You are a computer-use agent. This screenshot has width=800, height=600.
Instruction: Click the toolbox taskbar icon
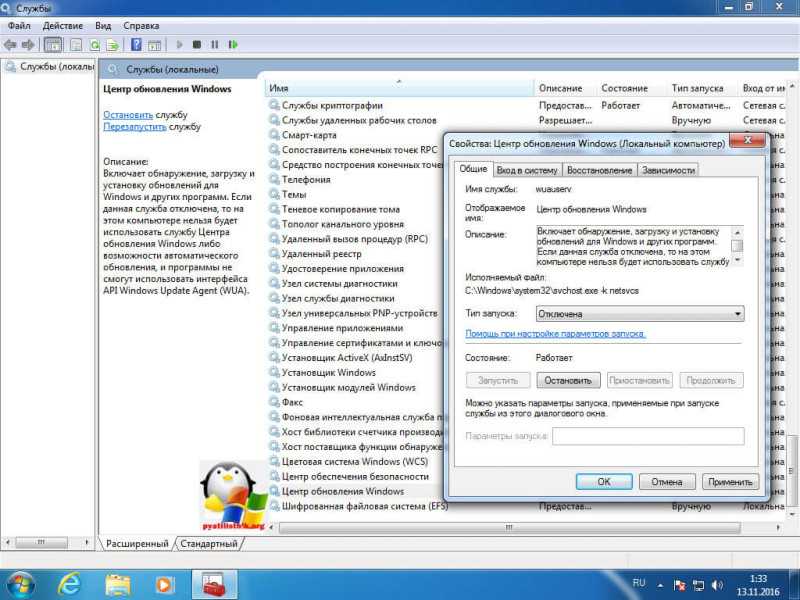click(x=214, y=585)
